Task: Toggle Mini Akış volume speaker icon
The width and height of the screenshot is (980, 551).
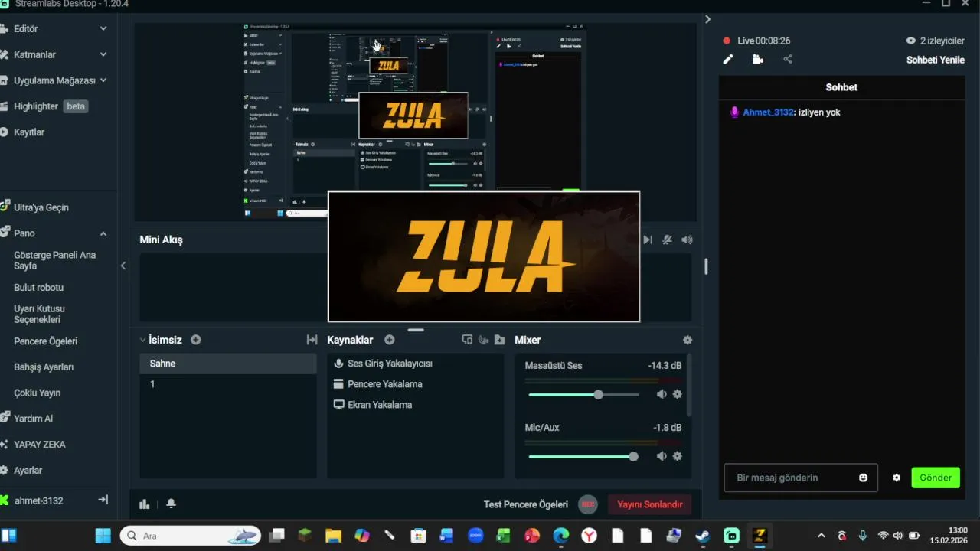Action: tap(688, 240)
